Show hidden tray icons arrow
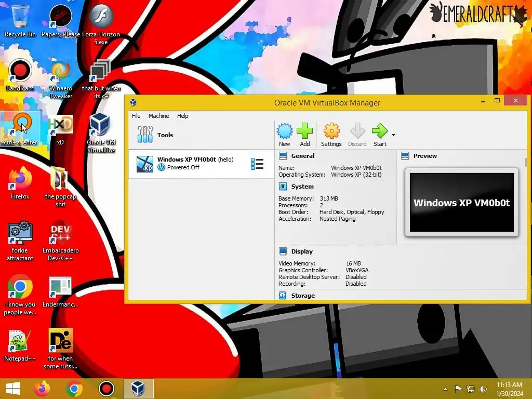532x399 pixels. 445,389
